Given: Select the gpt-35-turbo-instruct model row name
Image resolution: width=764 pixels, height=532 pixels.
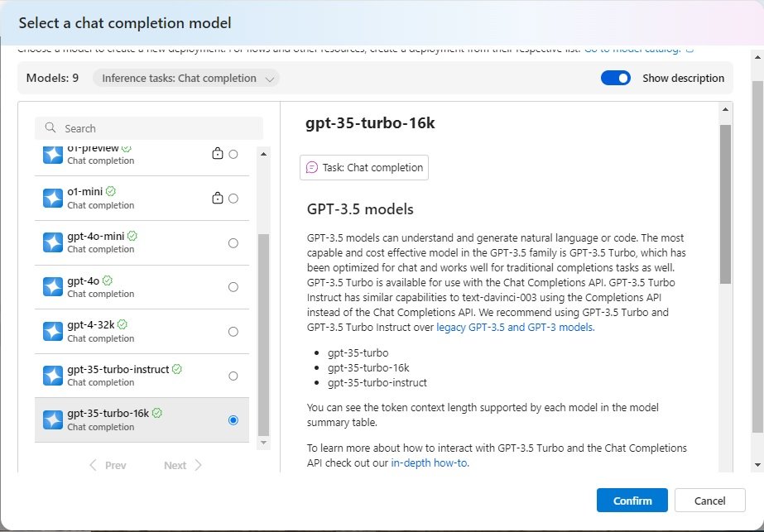Looking at the screenshot, I should click(118, 370).
